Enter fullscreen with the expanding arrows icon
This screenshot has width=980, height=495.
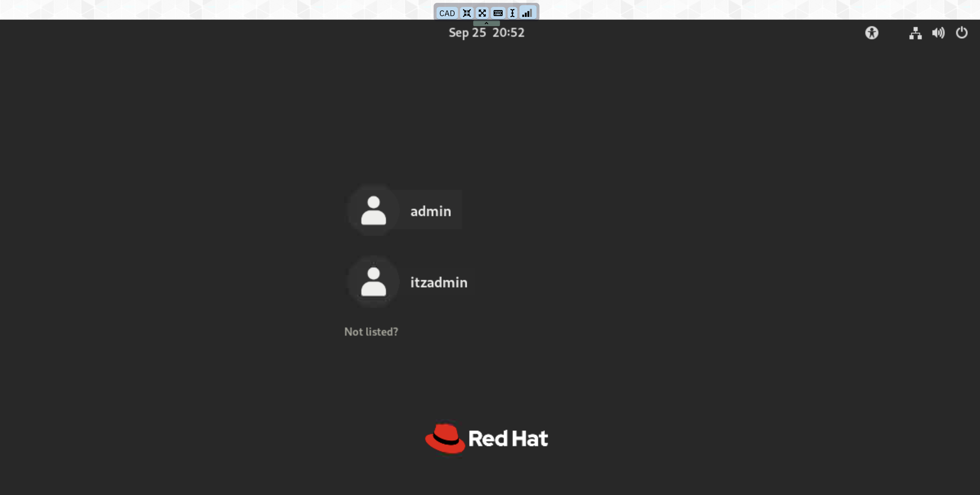(x=482, y=13)
